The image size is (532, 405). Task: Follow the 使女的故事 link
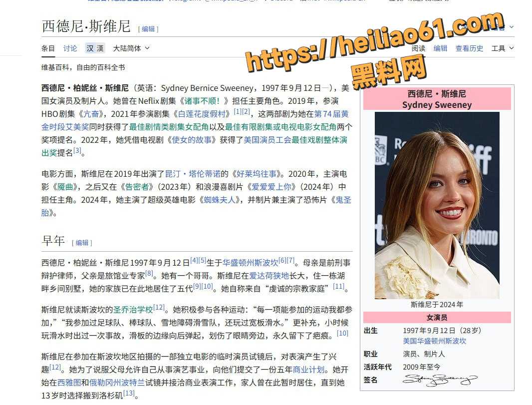pyautogui.click(x=192, y=140)
